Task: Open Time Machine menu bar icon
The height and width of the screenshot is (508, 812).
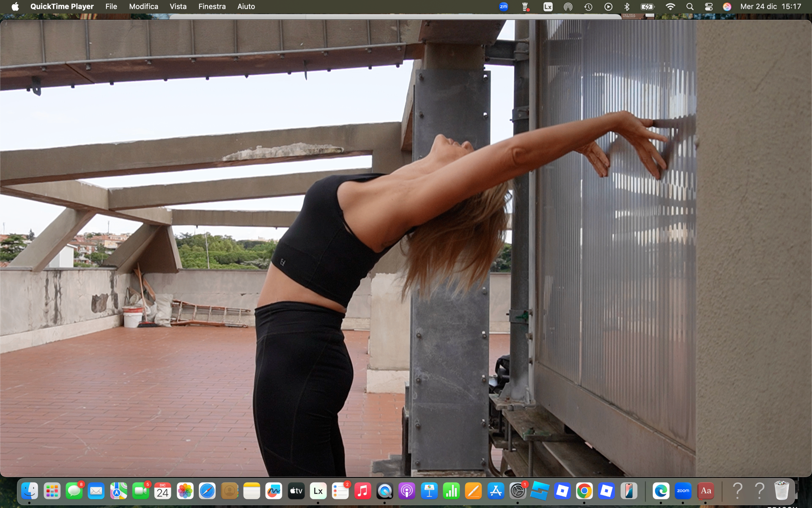Action: (588, 6)
